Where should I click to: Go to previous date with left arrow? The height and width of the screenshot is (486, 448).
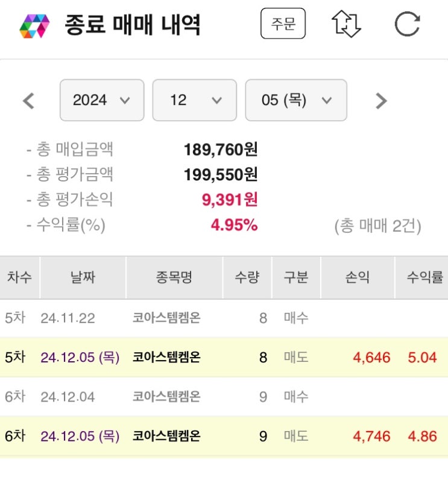[x=28, y=100]
